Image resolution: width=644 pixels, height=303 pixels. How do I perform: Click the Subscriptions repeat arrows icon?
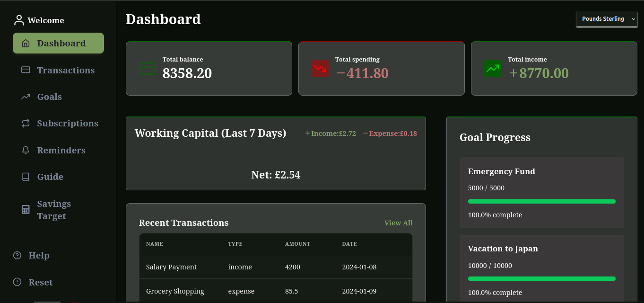[26, 124]
